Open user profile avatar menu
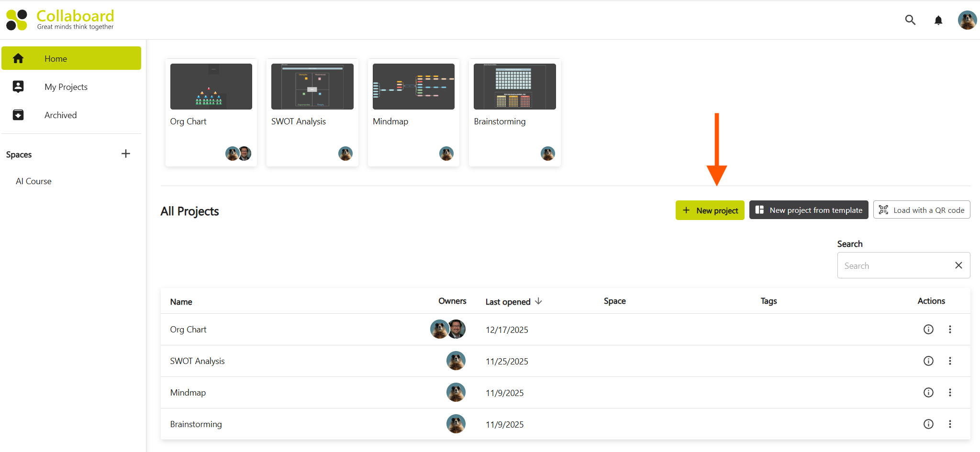Viewport: 980px width, 452px height. point(967,20)
